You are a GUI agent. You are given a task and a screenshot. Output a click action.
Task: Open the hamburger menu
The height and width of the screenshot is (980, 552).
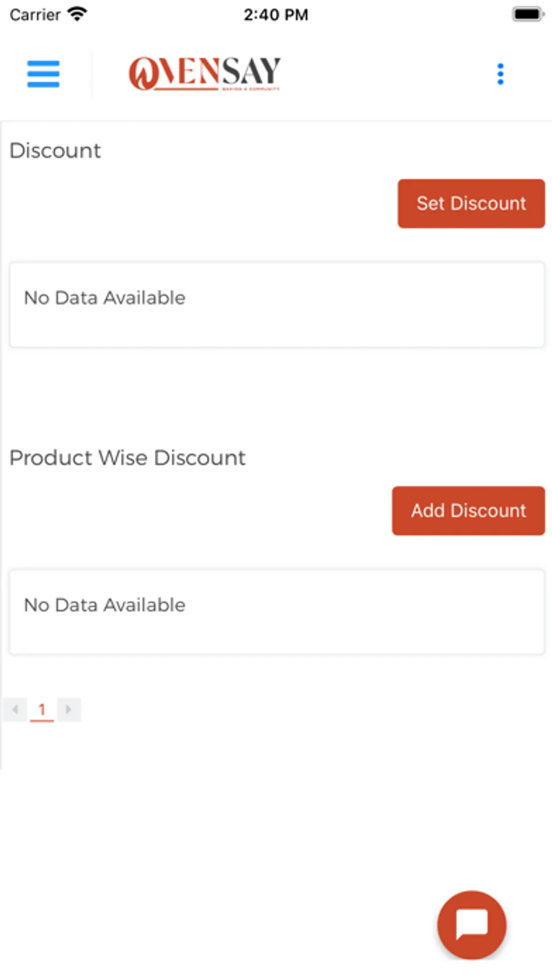[43, 74]
